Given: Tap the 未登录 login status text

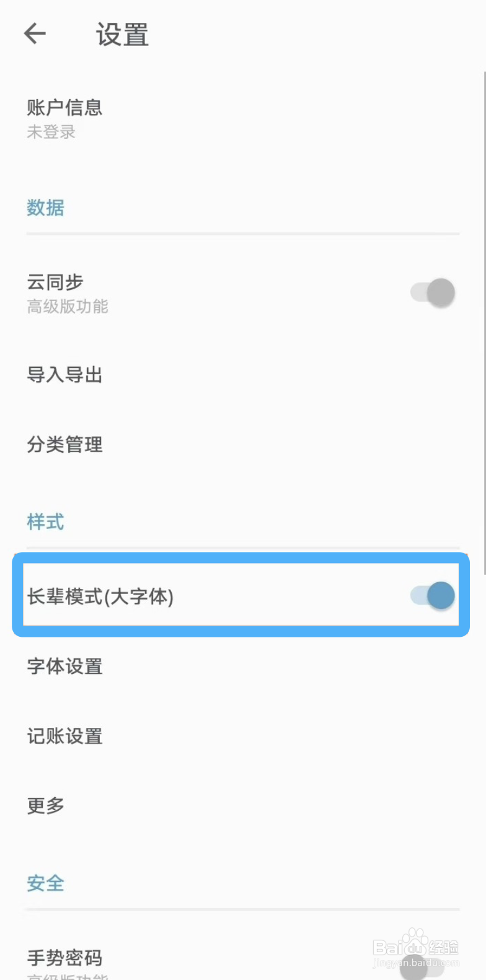Looking at the screenshot, I should click(x=51, y=132).
